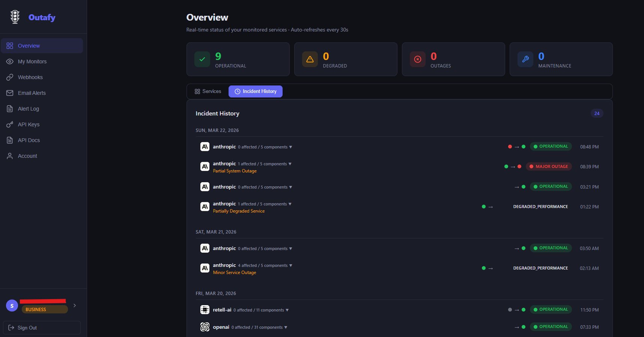
Task: Click the Alert Log document icon
Action: (10, 109)
